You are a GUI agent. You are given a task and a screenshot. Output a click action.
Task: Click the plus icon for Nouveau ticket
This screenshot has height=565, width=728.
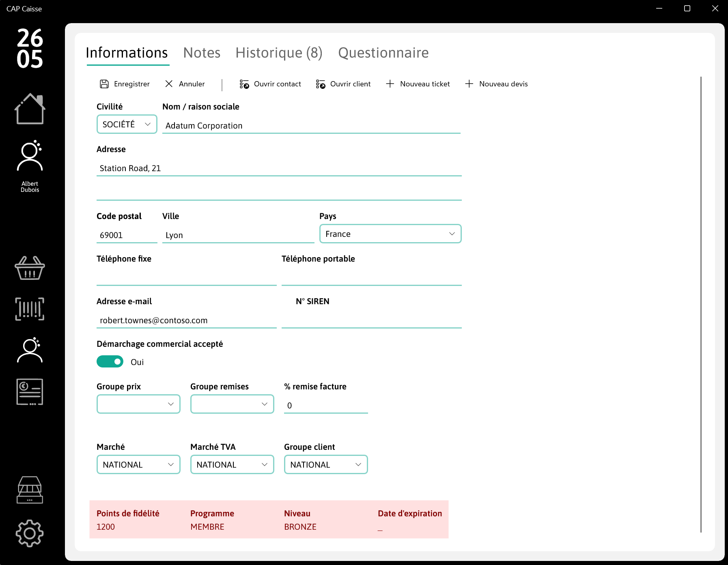(390, 84)
